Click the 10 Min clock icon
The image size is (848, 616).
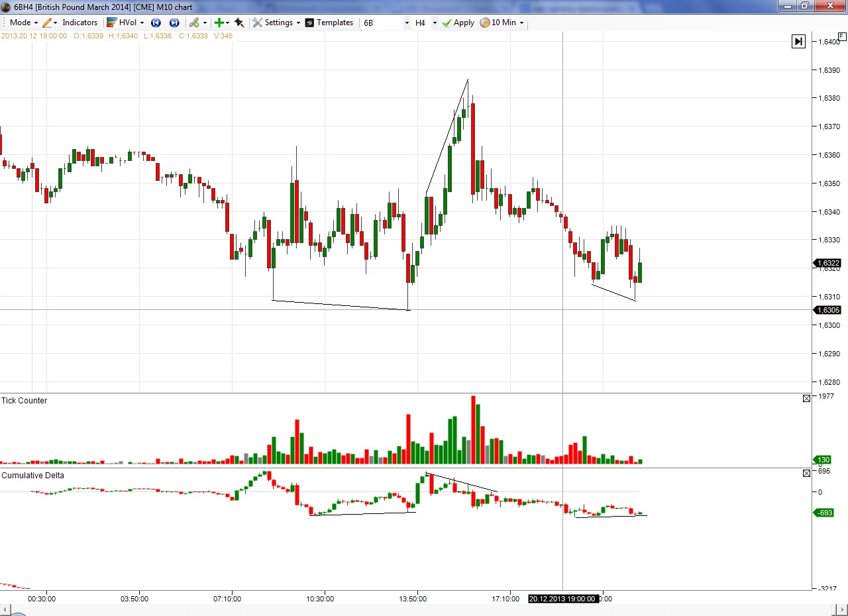point(485,23)
